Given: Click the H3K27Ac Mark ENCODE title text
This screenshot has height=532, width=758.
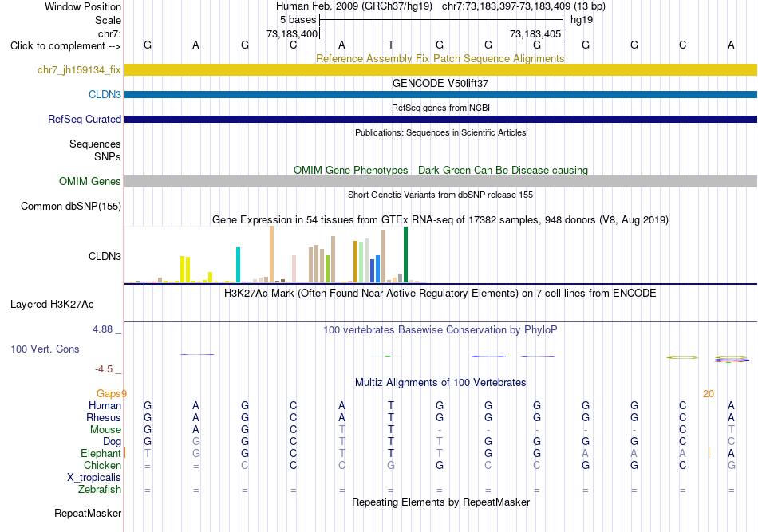Looking at the screenshot, I should coord(440,294).
